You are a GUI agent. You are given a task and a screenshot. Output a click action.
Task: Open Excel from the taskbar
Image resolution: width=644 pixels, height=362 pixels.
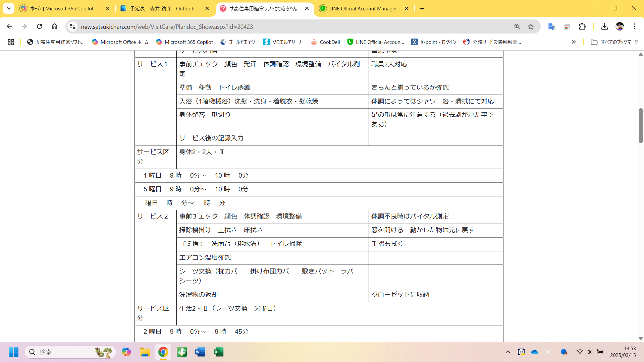coord(218,352)
